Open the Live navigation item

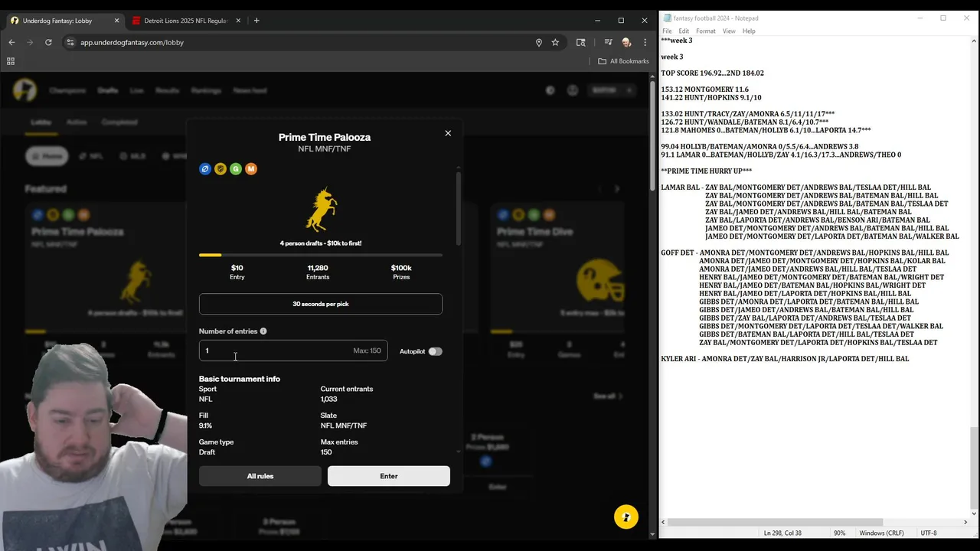tap(136, 90)
